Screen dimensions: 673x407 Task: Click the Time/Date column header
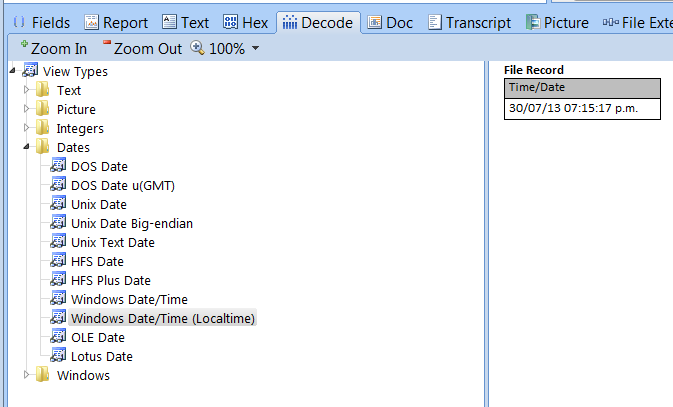click(582, 88)
